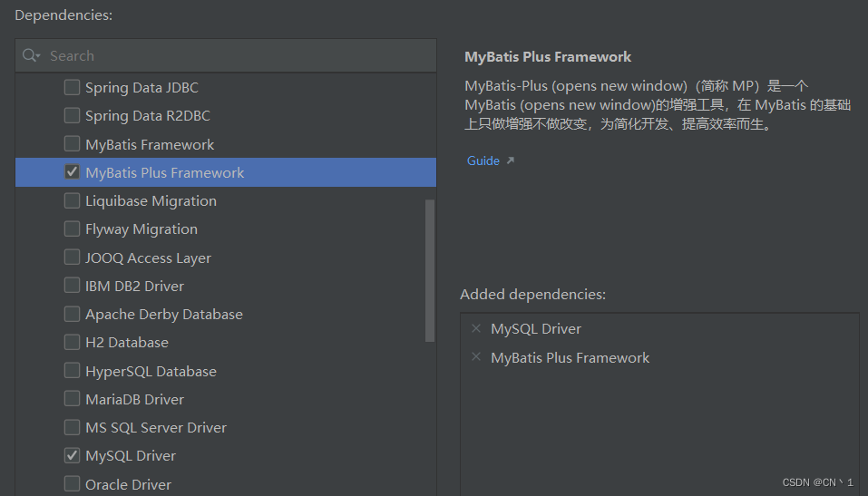
Task: Select the 'IBM DB2 Driver' list label
Action: coord(134,287)
